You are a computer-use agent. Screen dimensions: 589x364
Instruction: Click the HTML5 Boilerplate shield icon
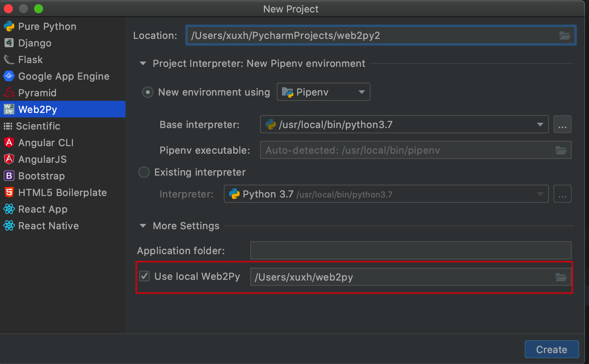tap(9, 193)
